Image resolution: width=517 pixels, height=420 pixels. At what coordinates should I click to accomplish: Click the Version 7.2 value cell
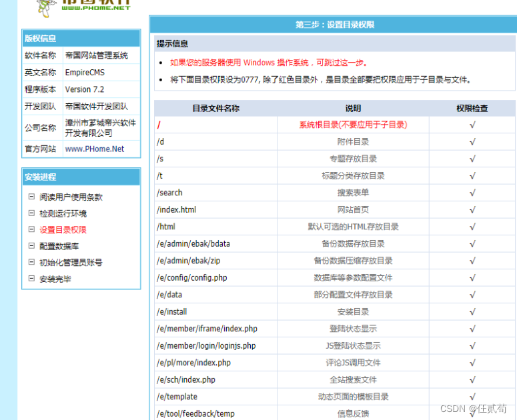[101, 89]
